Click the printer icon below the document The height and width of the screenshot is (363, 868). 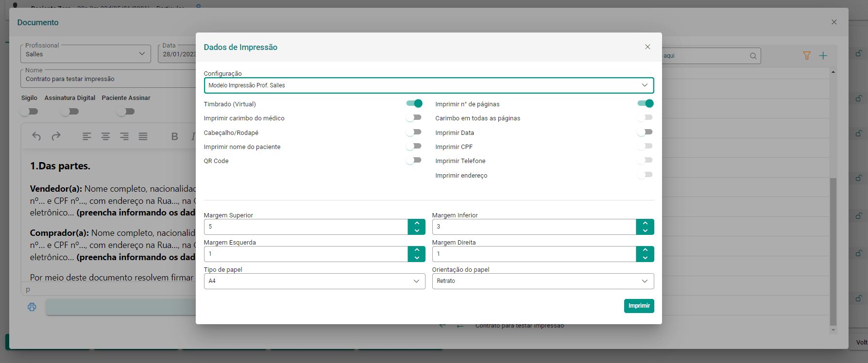coord(32,307)
